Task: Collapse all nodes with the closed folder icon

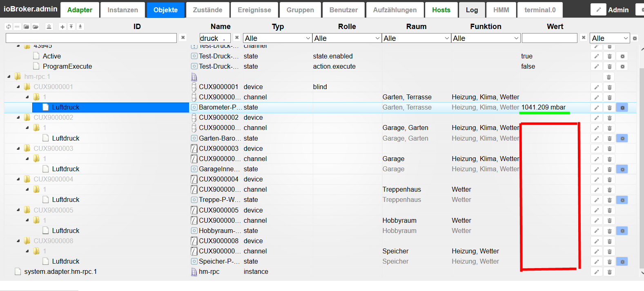Action: pos(26,27)
